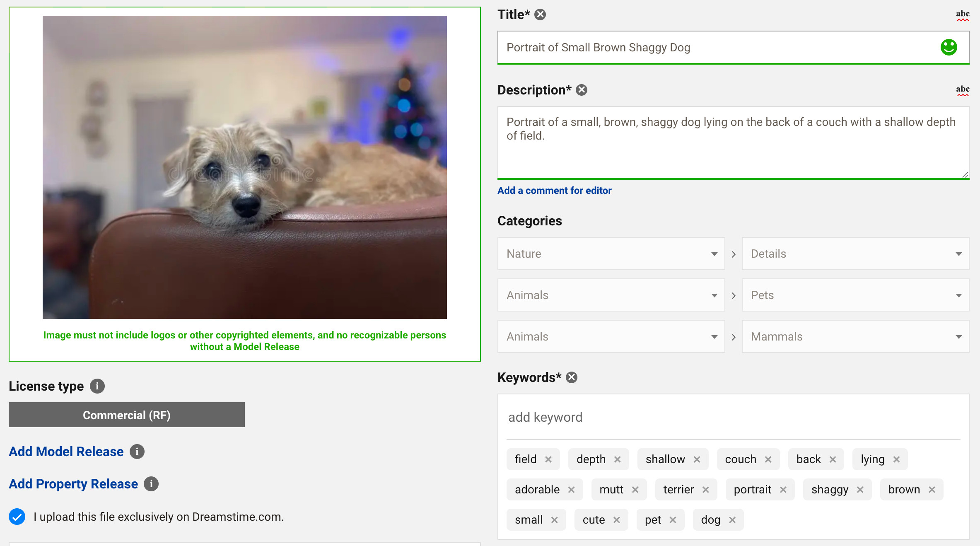Image resolution: width=980 pixels, height=546 pixels.
Task: Click the Add Model Release link
Action: [66, 452]
